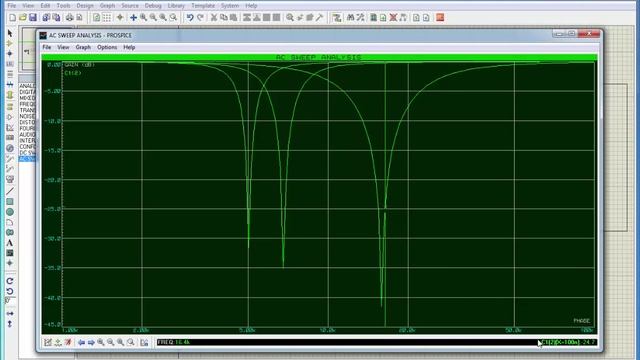Viewport: 640px width, 360px height.
Task: Click the simulation log icon in graph window toolbar
Action: (x=144, y=342)
